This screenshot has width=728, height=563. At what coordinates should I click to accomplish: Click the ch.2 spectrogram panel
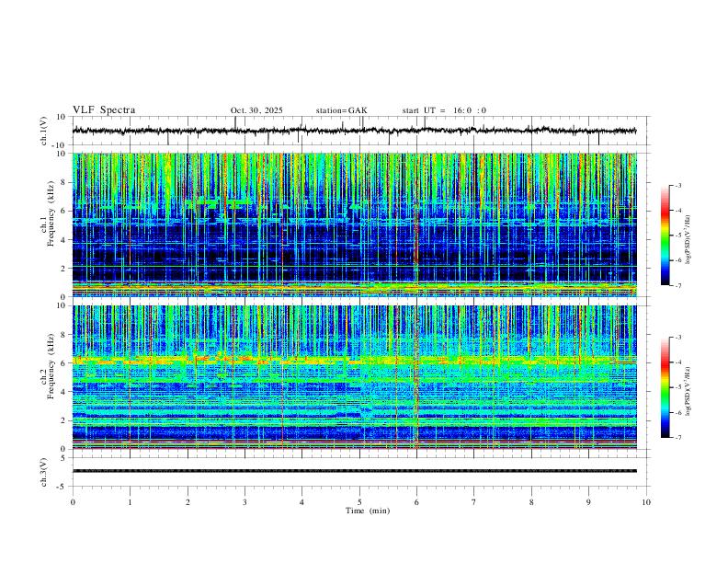click(x=354, y=377)
